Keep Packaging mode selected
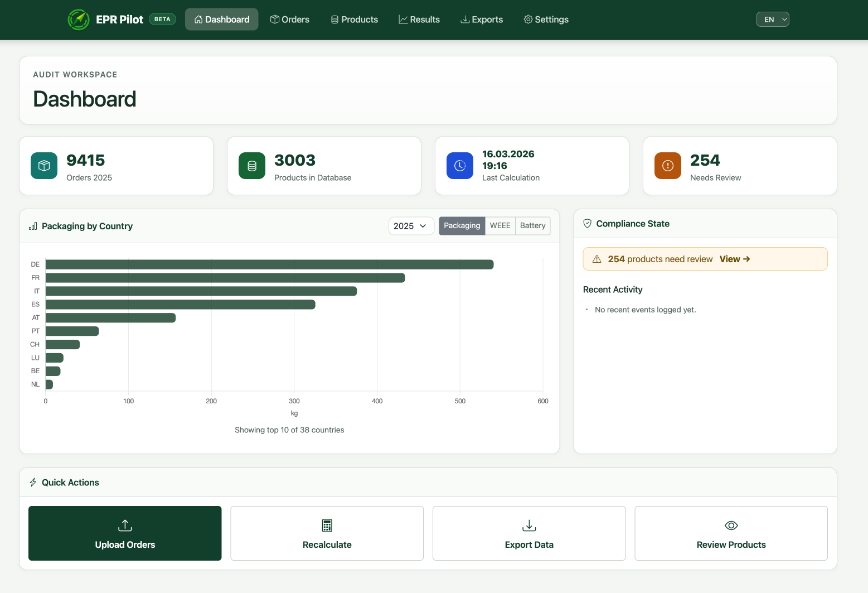This screenshot has height=593, width=868. click(x=462, y=225)
